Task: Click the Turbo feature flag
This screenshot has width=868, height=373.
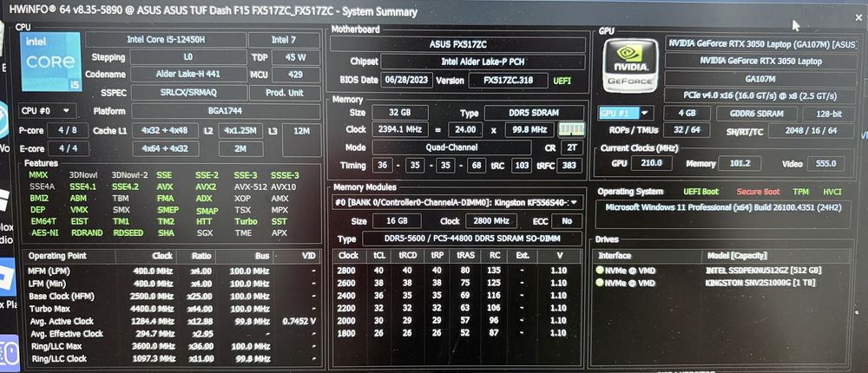Action: pyautogui.click(x=246, y=221)
